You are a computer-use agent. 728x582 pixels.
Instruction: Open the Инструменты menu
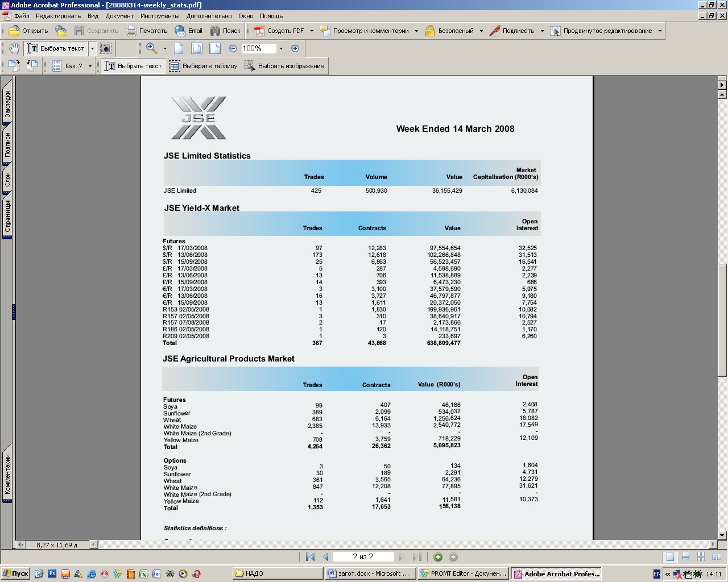point(160,16)
